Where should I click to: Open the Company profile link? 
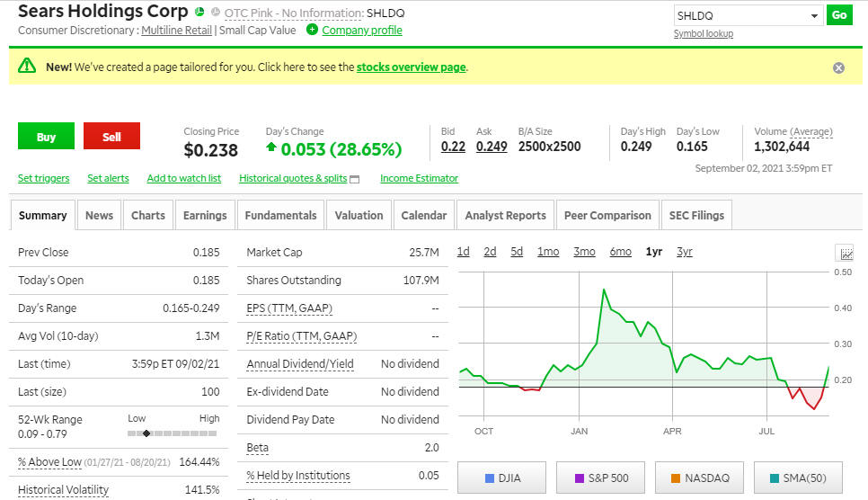(362, 31)
